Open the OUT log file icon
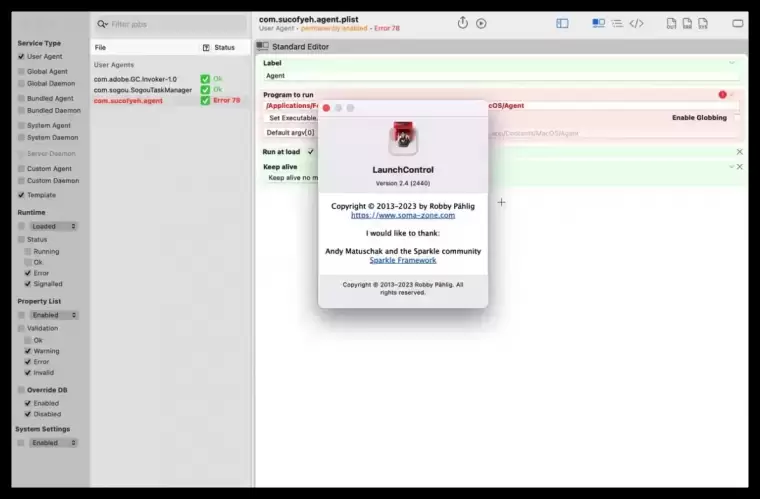Viewport: 760px width, 499px height. [671, 23]
